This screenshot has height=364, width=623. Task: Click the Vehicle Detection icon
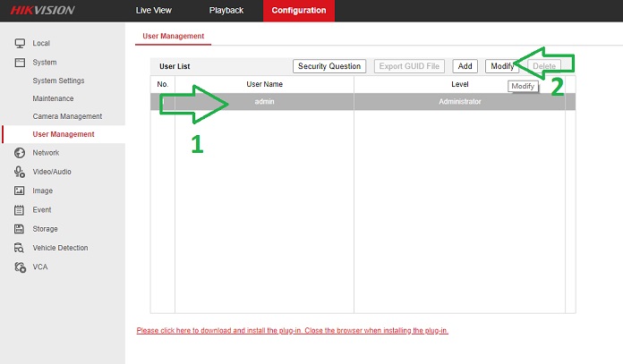(x=20, y=248)
